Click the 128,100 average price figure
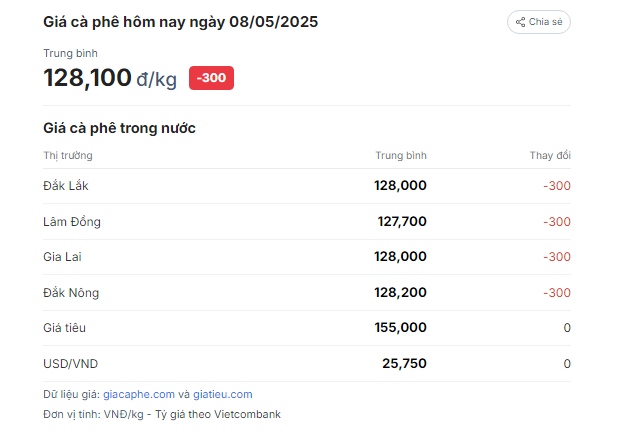Viewport: 632px width, 438px height. pos(87,78)
